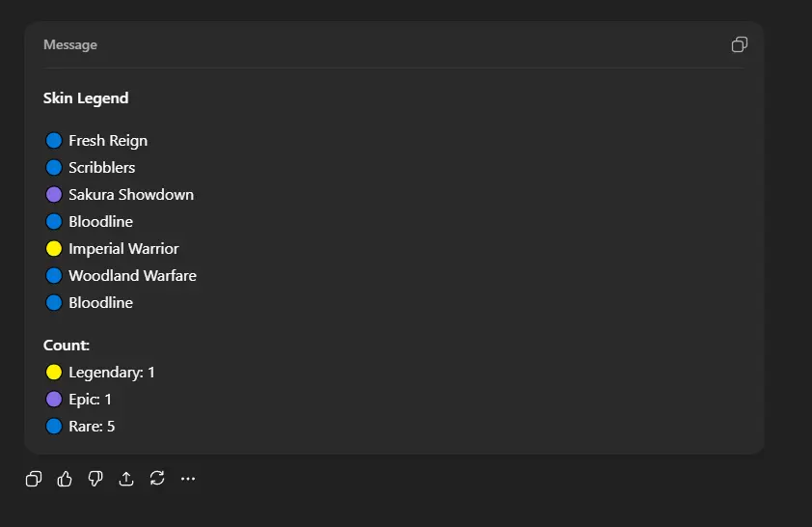The image size is (812, 527).
Task: Click the blue dot beside Woodland Warfare
Action: tap(54, 276)
